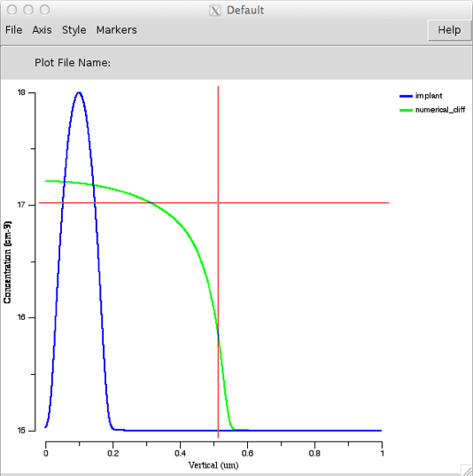The height and width of the screenshot is (476, 473).
Task: Open the Style menu
Action: 74,30
